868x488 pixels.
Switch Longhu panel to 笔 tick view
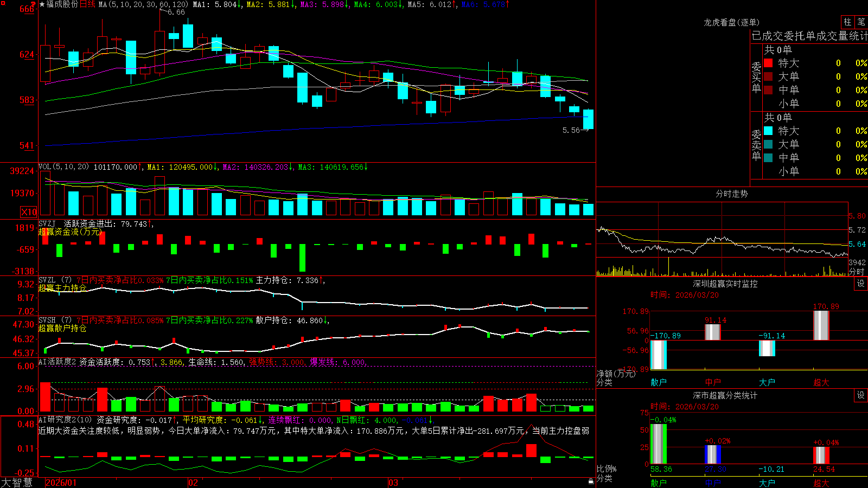(x=861, y=22)
